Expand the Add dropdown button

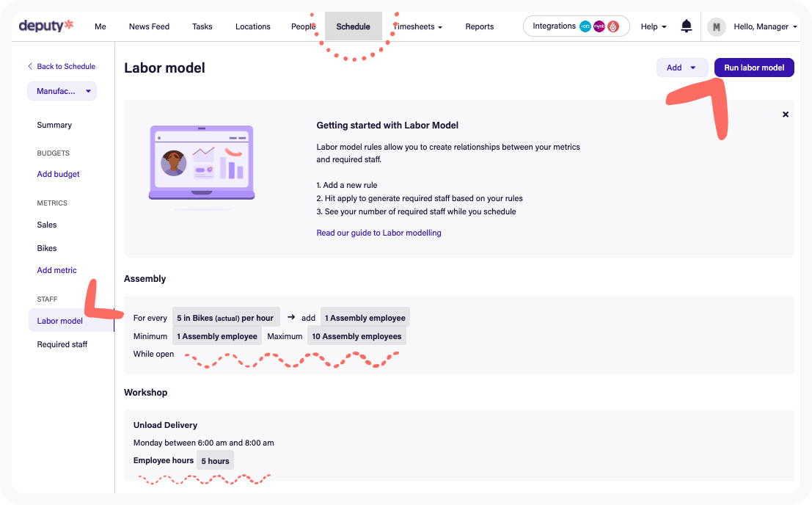(681, 68)
